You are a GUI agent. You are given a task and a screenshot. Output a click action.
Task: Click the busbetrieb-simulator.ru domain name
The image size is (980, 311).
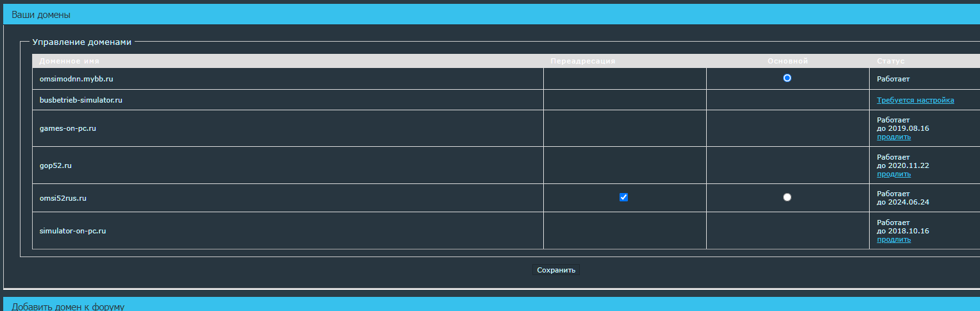pos(81,100)
